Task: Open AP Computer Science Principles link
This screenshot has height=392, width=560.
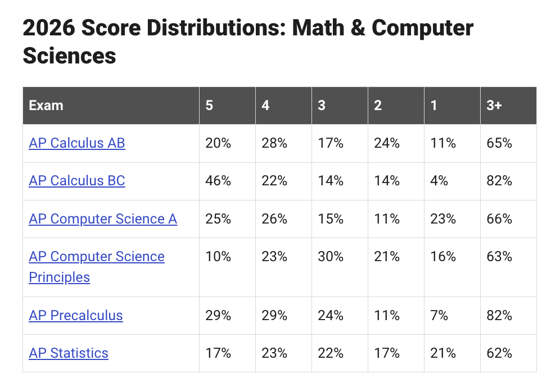Action: [97, 267]
